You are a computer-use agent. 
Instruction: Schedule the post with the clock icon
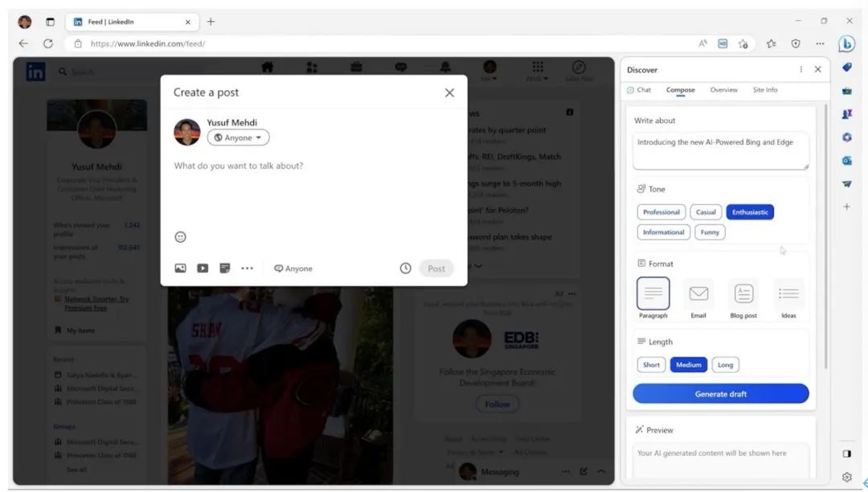(406, 269)
